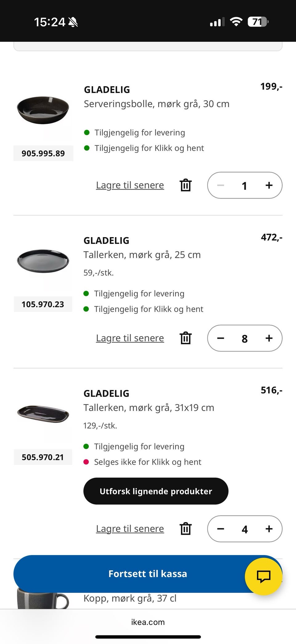Edit the quantity field showing 8
Screen dimensions: 296x644
245,339
